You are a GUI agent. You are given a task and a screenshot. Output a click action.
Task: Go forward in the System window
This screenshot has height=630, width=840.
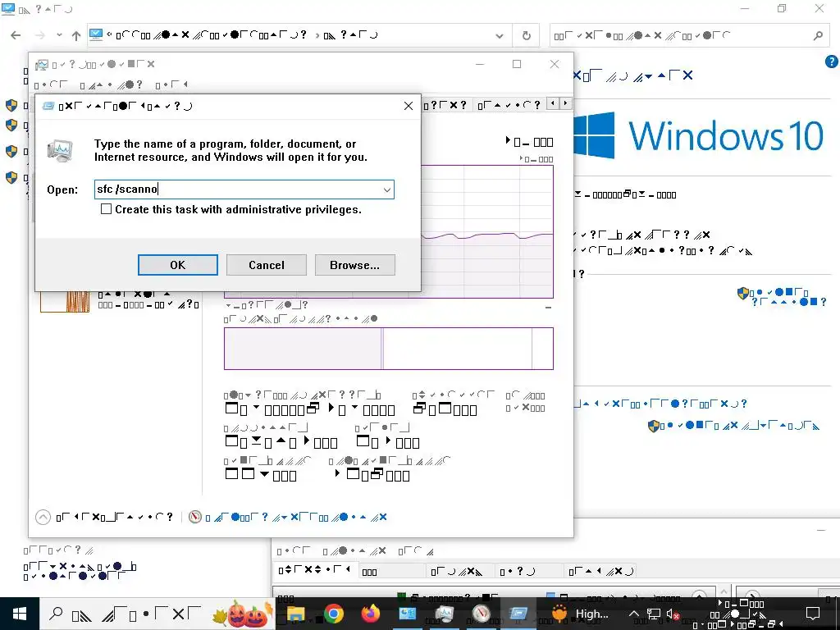(39, 35)
